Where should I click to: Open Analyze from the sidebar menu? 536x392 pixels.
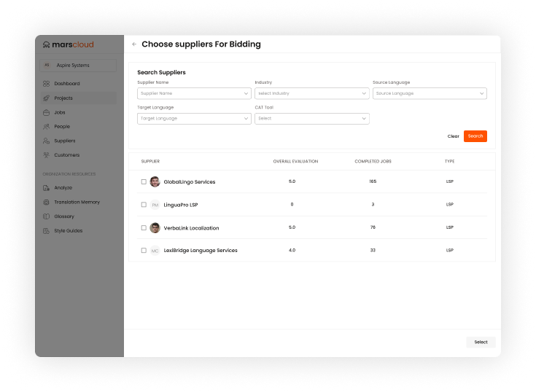pos(63,188)
